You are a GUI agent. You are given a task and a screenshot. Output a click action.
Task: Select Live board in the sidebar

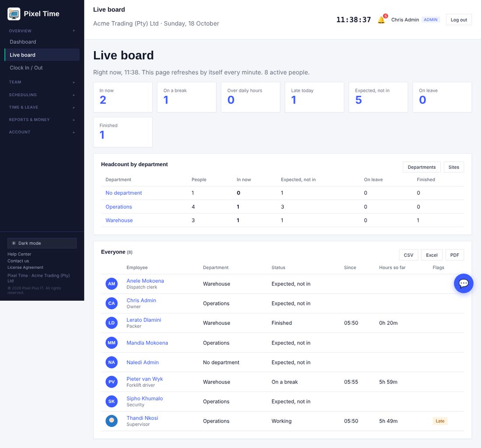point(42,55)
